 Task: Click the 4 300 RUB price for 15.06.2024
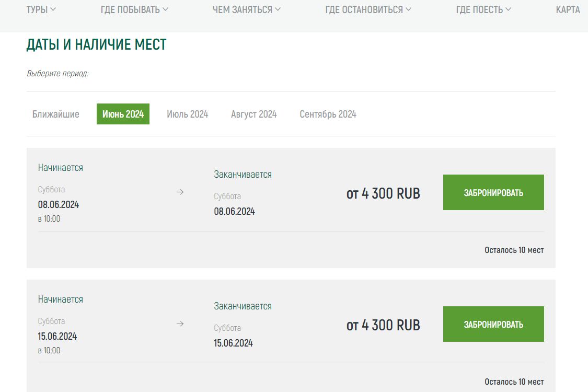pos(383,325)
